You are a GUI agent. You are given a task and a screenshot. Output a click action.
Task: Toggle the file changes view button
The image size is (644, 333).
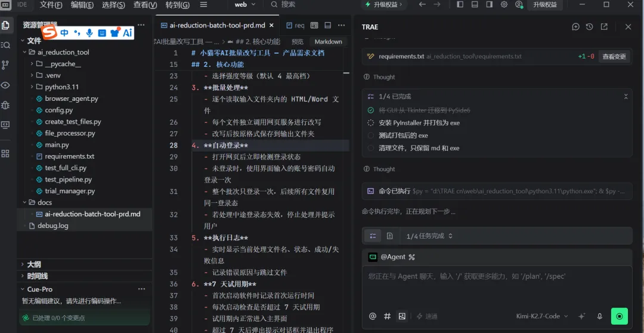[x=390, y=236]
